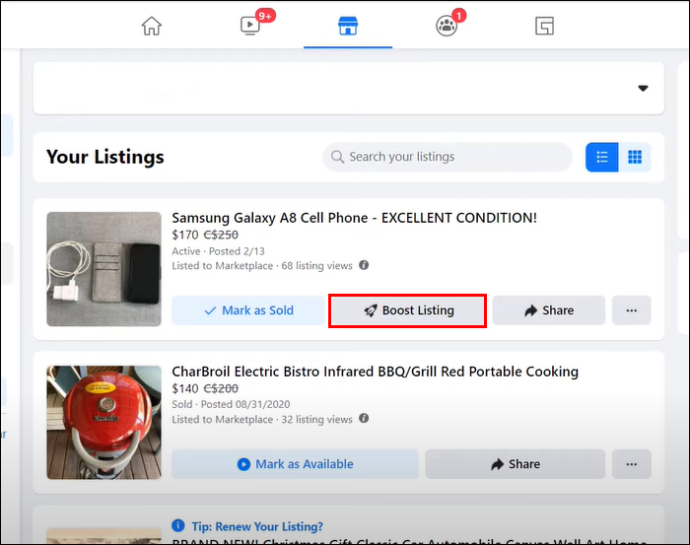Open more options for CharBroil listing
This screenshot has width=690, height=545.
pyautogui.click(x=631, y=464)
